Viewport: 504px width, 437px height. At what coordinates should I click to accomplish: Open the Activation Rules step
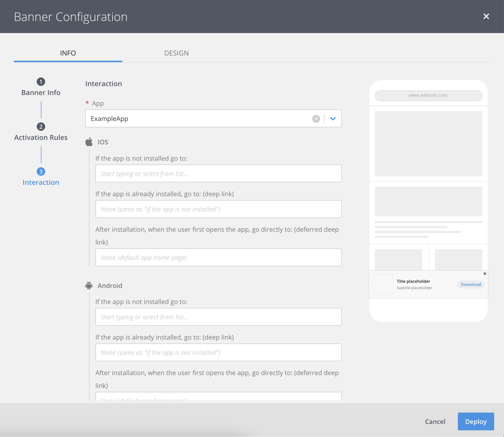tap(41, 138)
